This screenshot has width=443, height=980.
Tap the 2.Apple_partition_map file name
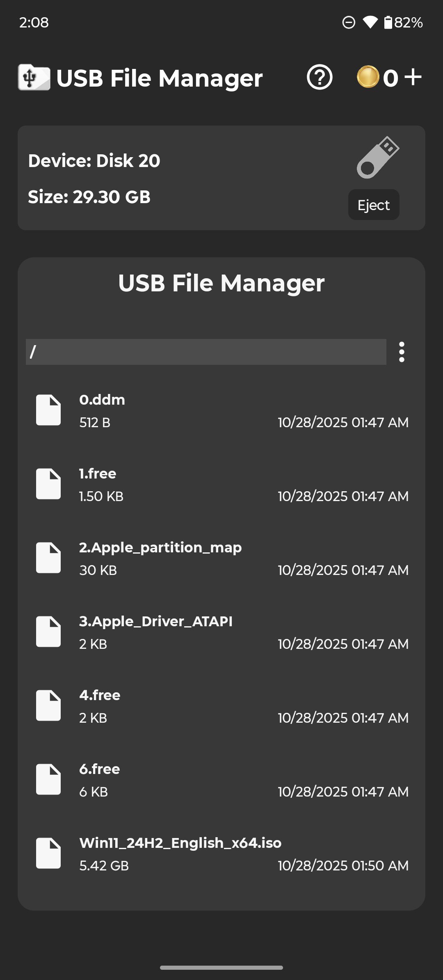point(160,547)
